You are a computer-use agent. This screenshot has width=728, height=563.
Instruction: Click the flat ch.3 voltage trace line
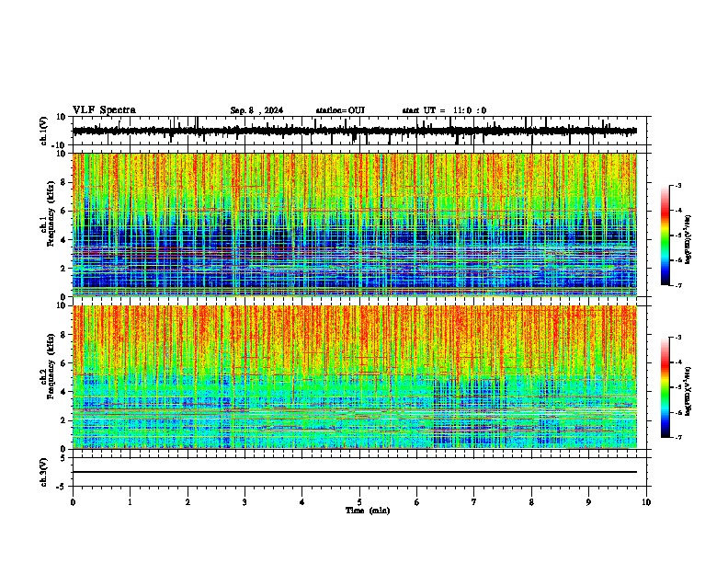pos(355,472)
